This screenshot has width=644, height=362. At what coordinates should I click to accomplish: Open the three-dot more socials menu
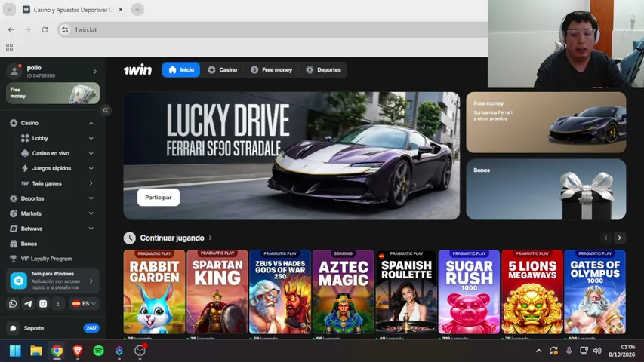click(x=58, y=304)
